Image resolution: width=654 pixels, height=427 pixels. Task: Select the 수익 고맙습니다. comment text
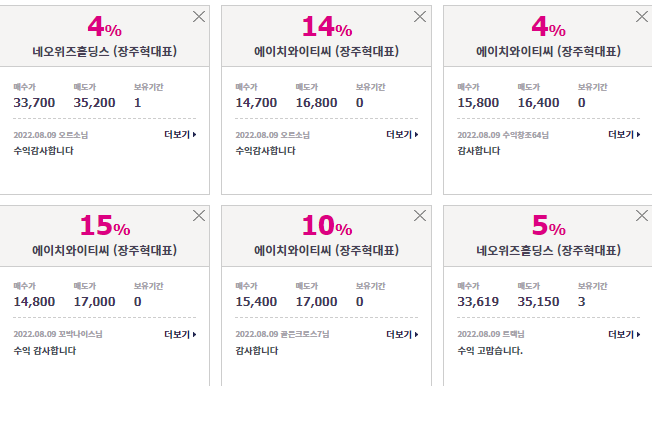pos(490,351)
